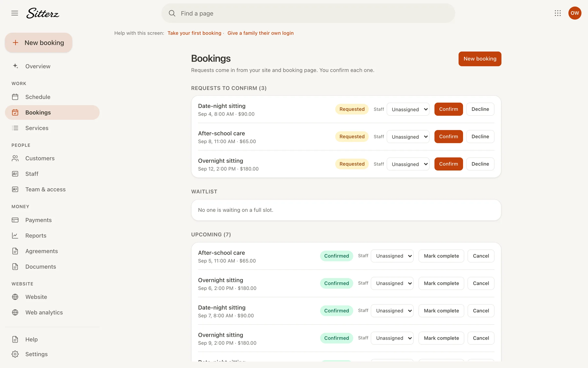Click the Web analytics globe icon
The image size is (588, 368).
click(15, 312)
